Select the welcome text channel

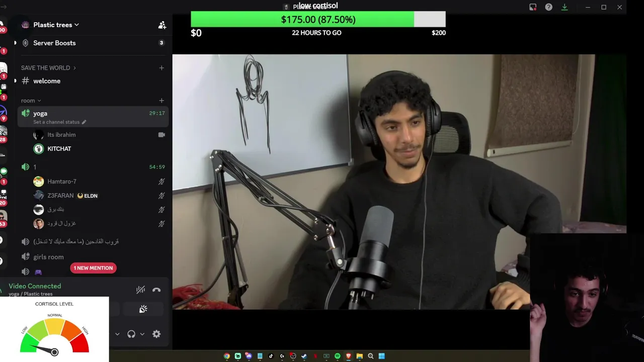[x=93, y=81]
